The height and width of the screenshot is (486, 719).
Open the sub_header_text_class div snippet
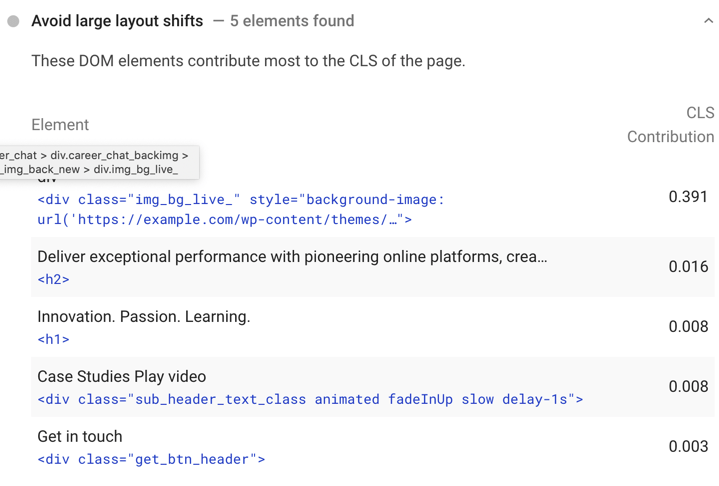click(310, 400)
